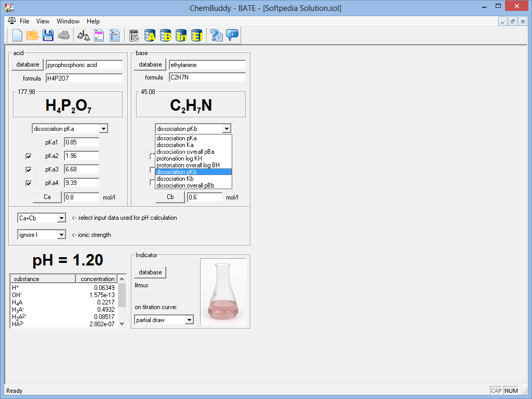532x399 pixels.
Task: Click the Cb button
Action: tap(170, 197)
